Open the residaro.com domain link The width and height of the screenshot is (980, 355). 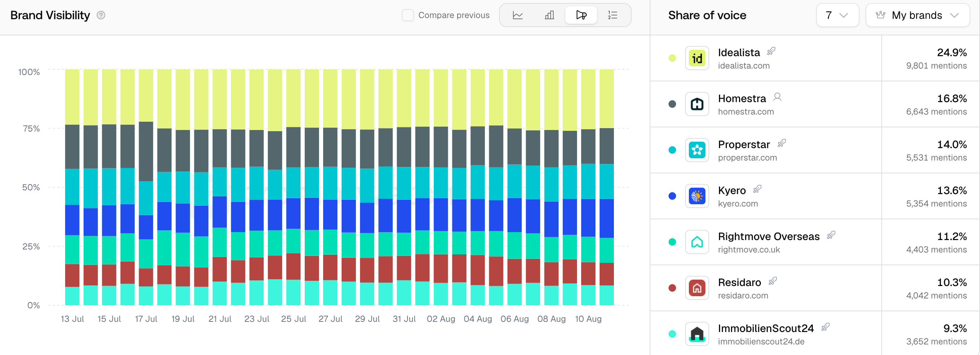743,295
